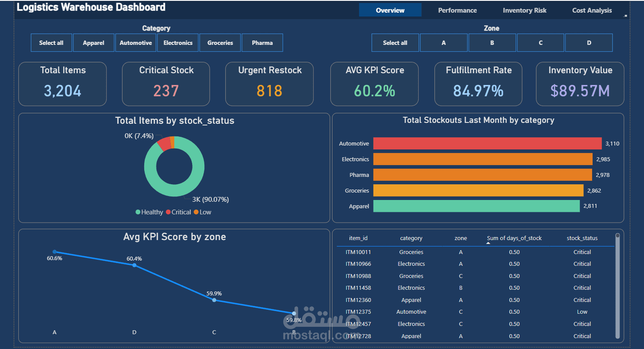
Task: Filter by Groceries category
Action: [220, 43]
